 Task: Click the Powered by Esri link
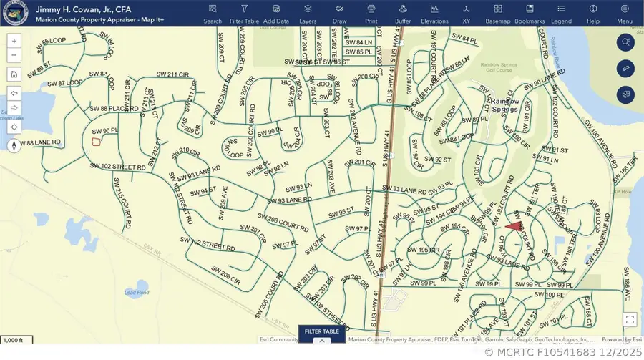621,339
